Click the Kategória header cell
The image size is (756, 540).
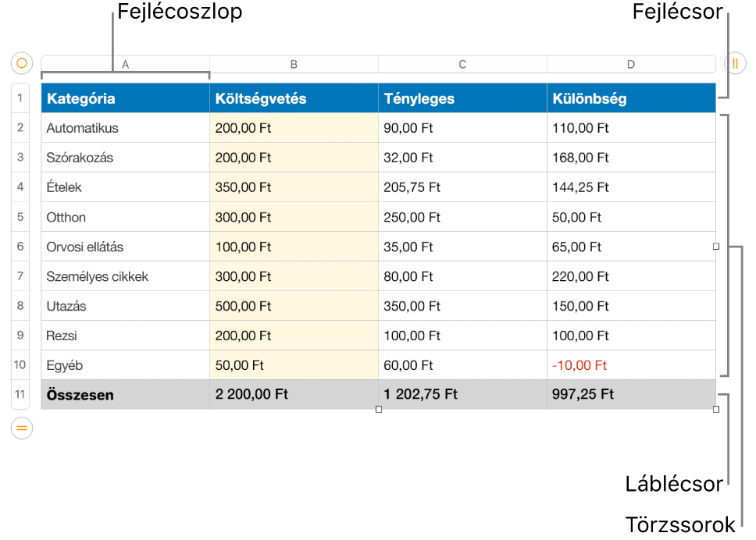click(x=126, y=98)
